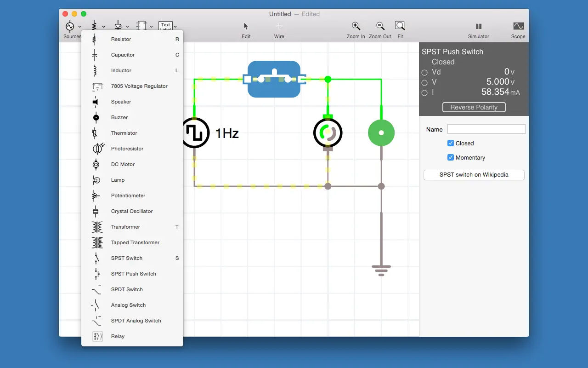Choose DC Motor from the component menu

[x=123, y=164]
